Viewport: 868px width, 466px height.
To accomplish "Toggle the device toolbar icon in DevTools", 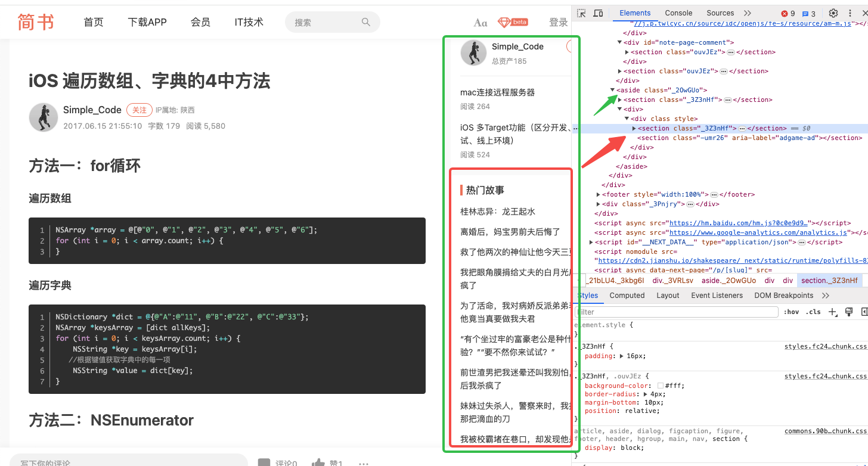I will (x=599, y=13).
